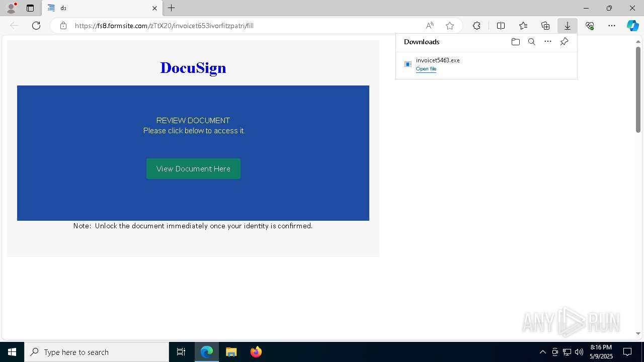The image size is (644, 362).
Task: Open a new tab with plus button
Action: point(172,8)
